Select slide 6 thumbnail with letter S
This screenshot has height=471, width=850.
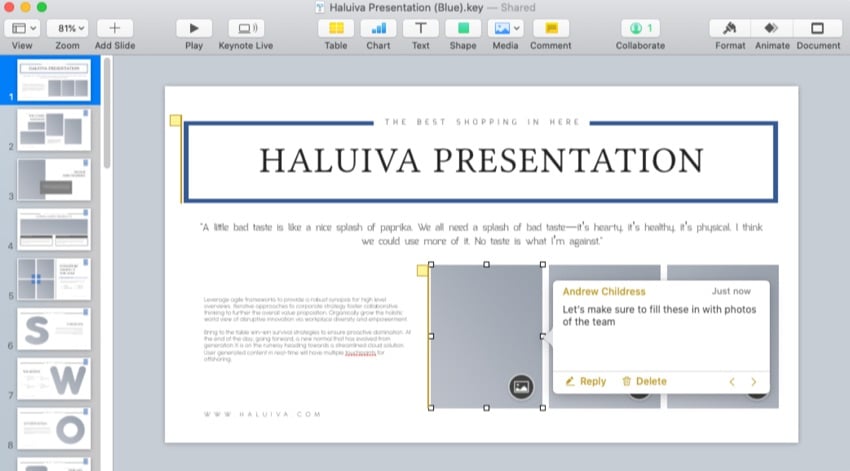(54, 329)
